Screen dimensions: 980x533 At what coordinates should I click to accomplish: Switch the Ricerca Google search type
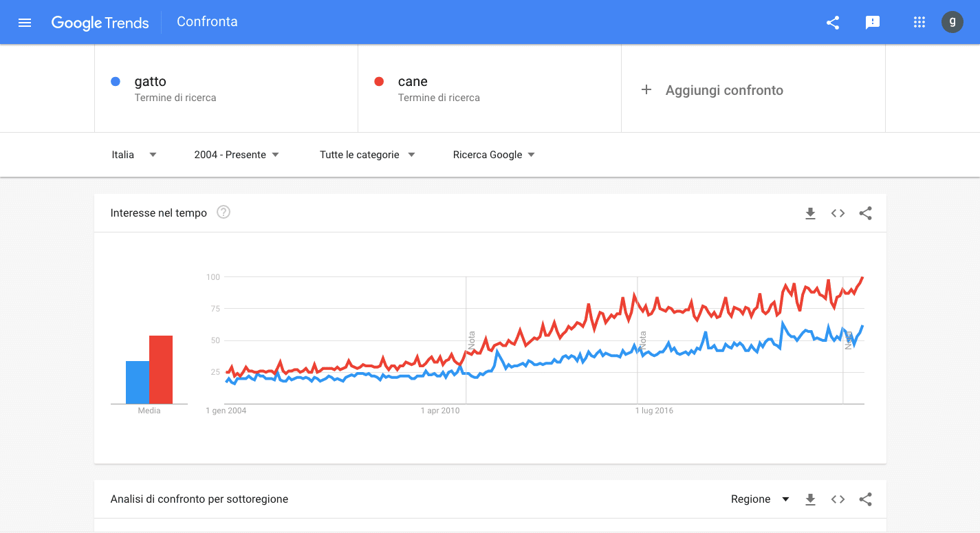tap(494, 154)
